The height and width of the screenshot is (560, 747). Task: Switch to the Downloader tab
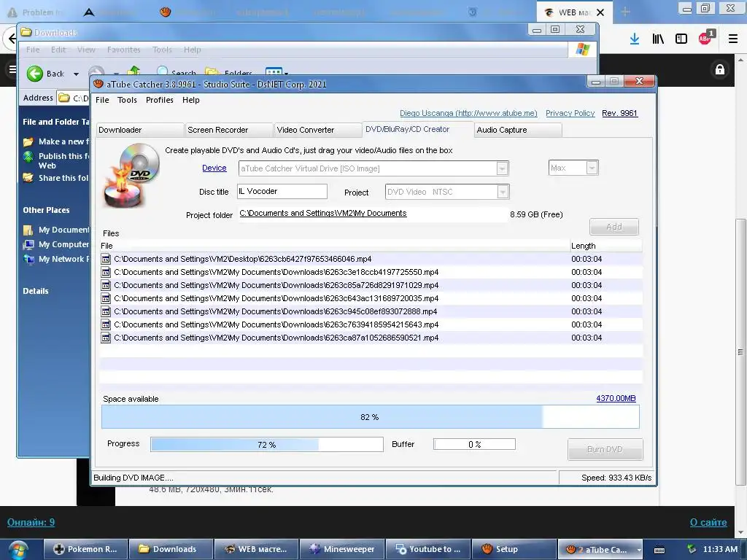click(x=139, y=130)
